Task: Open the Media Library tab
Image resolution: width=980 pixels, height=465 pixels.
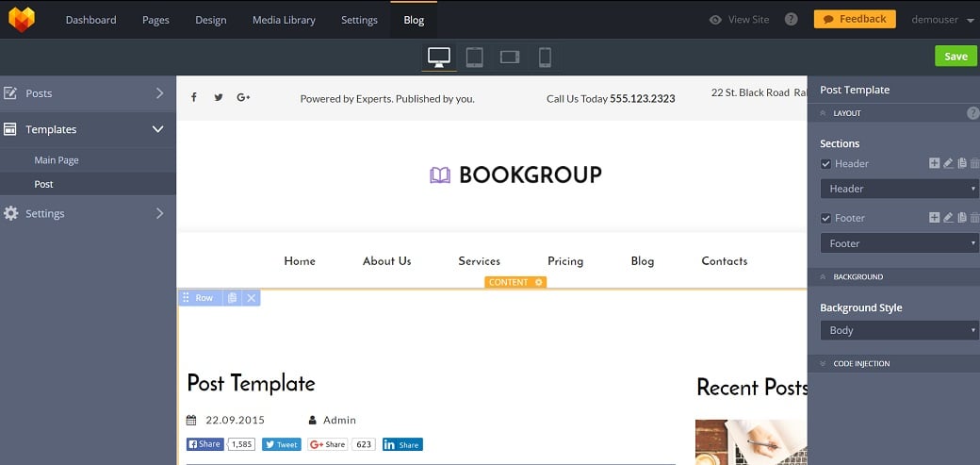Action: (284, 20)
